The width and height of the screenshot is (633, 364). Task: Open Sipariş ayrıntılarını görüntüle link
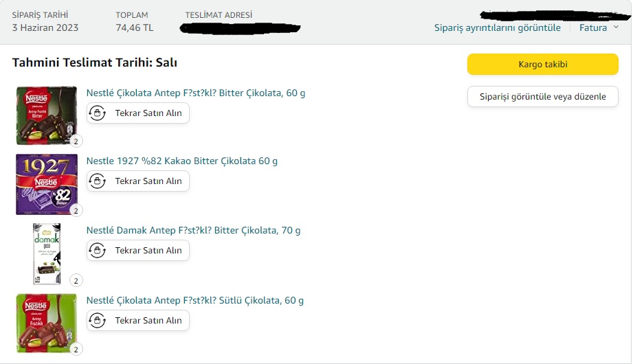pos(497,27)
